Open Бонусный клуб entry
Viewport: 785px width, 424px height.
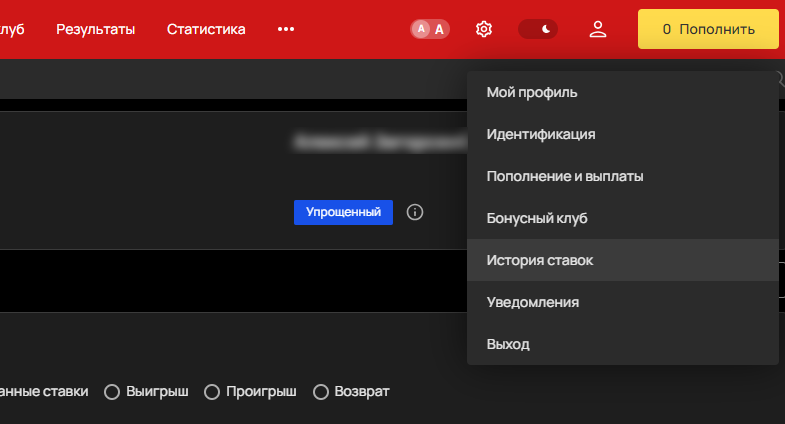point(622,218)
